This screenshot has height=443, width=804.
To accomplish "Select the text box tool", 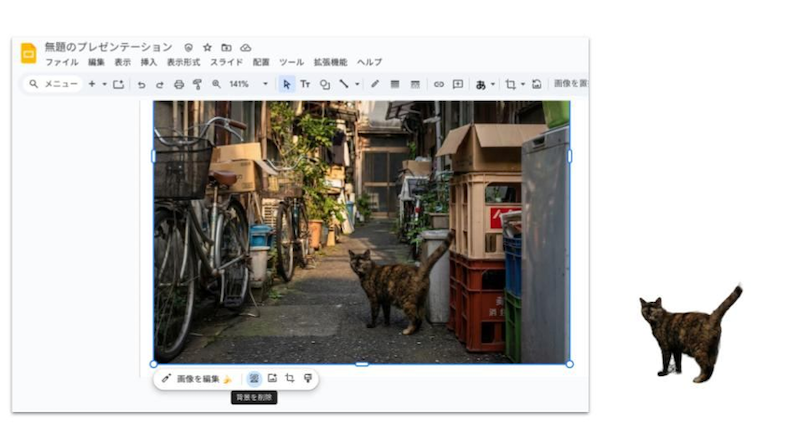I will click(305, 84).
